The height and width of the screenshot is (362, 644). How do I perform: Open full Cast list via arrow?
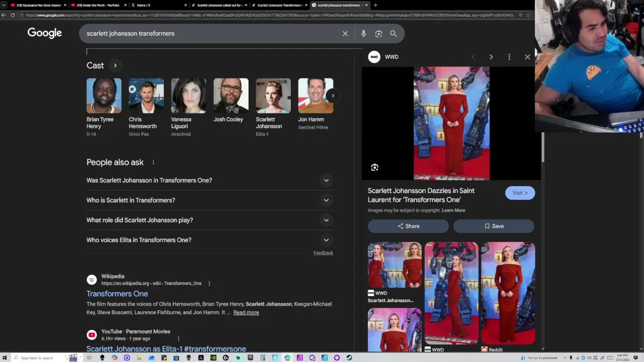(115, 65)
